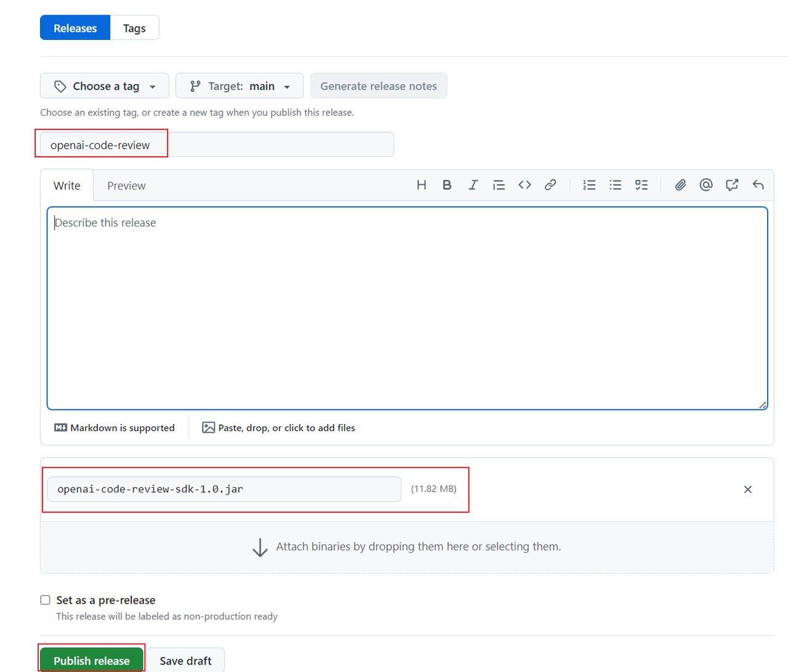The image size is (788, 672).
Task: Insert a quote block via toolbar
Action: tap(499, 185)
